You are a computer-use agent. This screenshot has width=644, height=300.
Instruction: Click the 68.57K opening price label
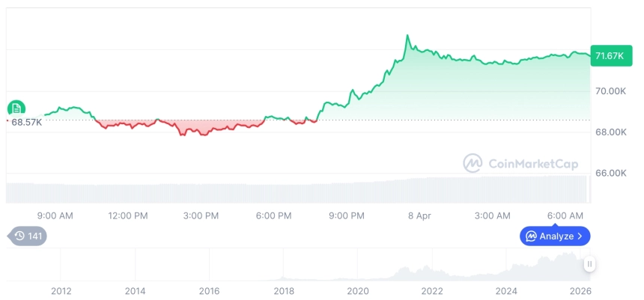(x=26, y=121)
